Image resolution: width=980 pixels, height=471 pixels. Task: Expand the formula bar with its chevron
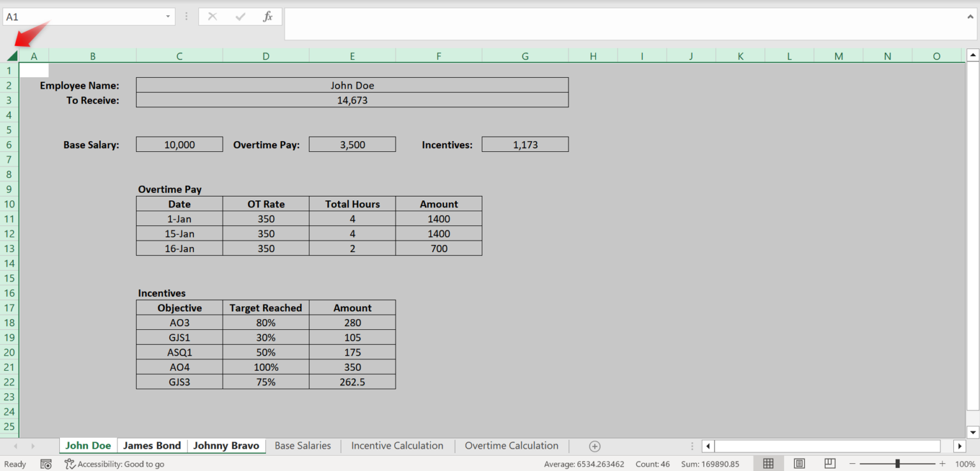click(x=970, y=17)
